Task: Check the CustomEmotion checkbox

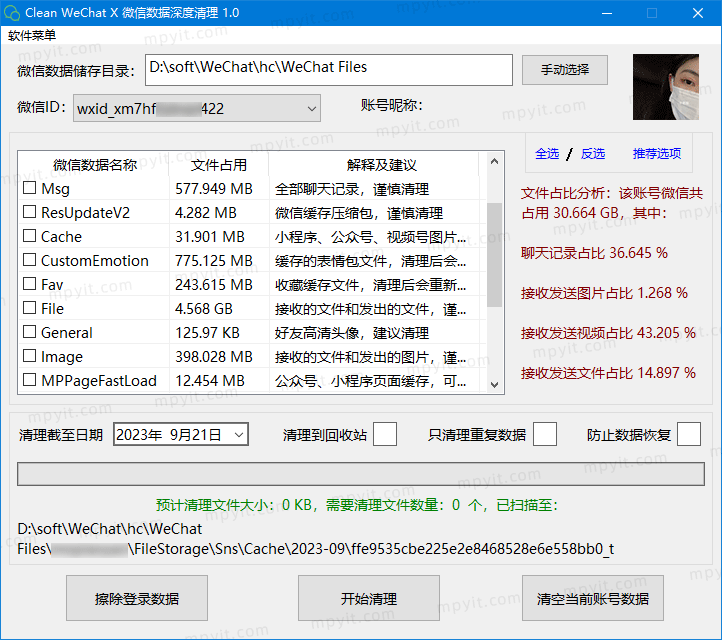Action: point(29,260)
